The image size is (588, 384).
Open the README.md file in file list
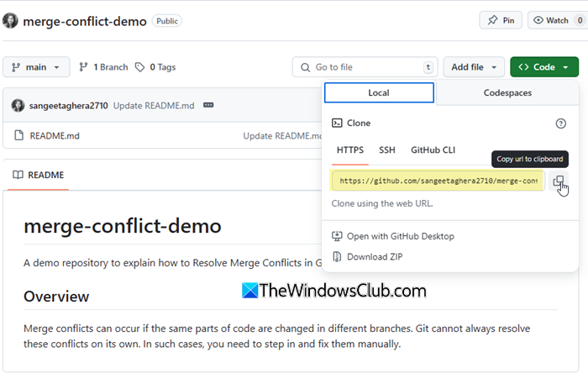tap(55, 136)
